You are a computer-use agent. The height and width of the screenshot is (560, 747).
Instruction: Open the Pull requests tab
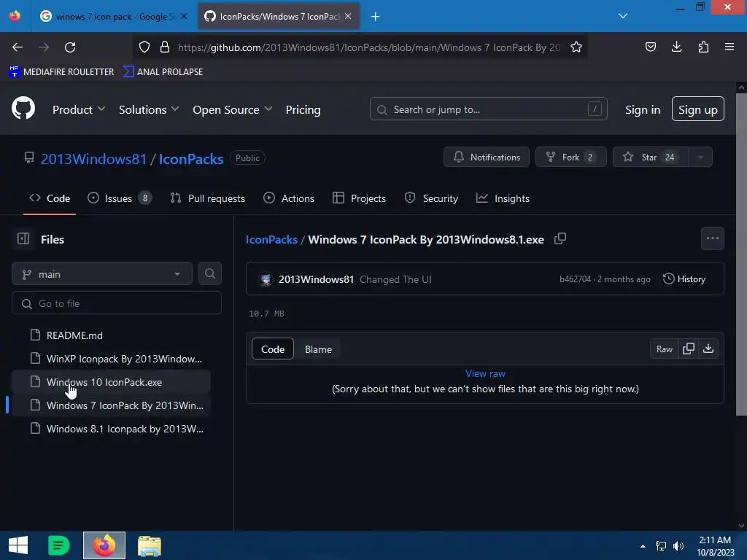tap(208, 198)
